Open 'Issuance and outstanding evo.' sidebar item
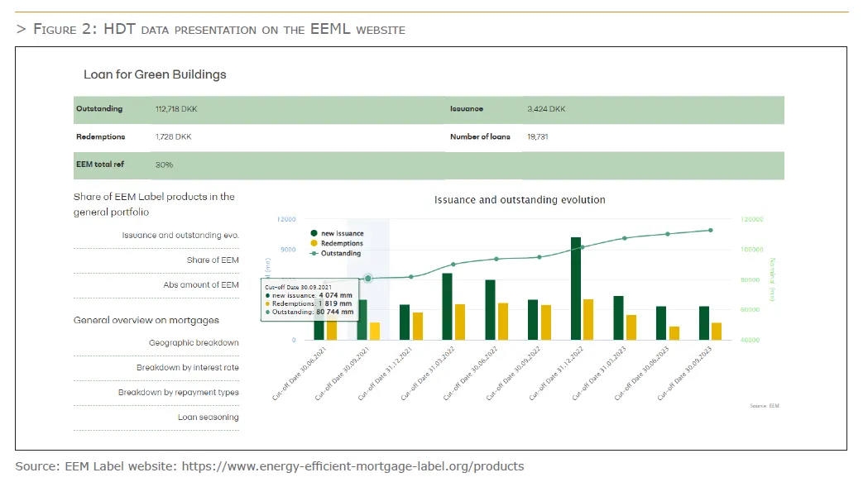This screenshot has width=868, height=482. [x=180, y=236]
